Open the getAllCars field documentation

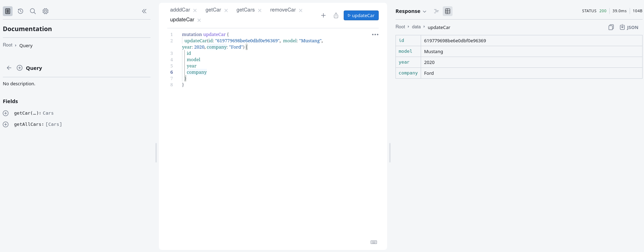click(29, 124)
